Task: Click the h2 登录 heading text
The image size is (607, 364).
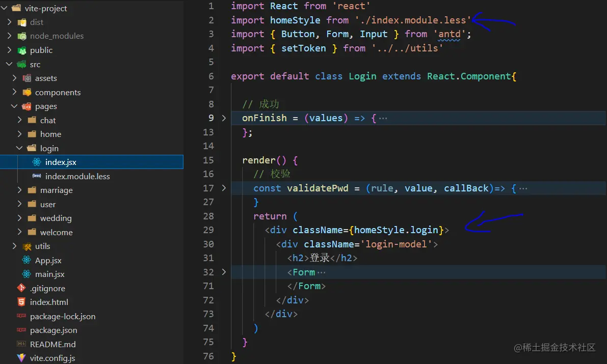Action: (320, 258)
